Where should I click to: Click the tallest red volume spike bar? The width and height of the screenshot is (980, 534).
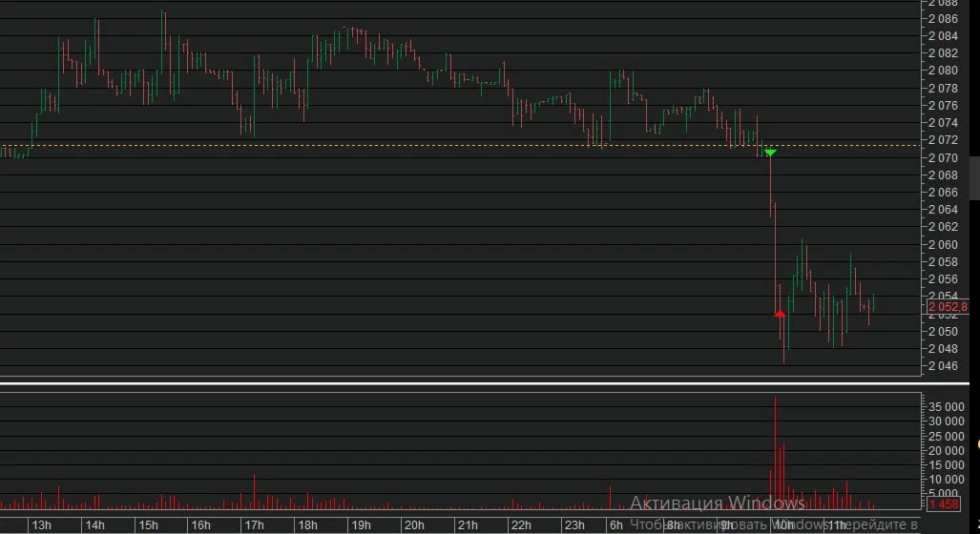776,453
